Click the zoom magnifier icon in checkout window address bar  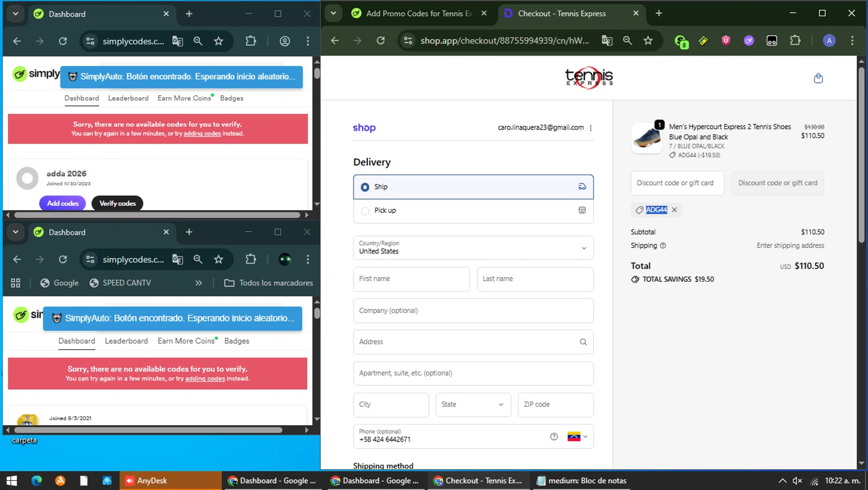click(627, 40)
